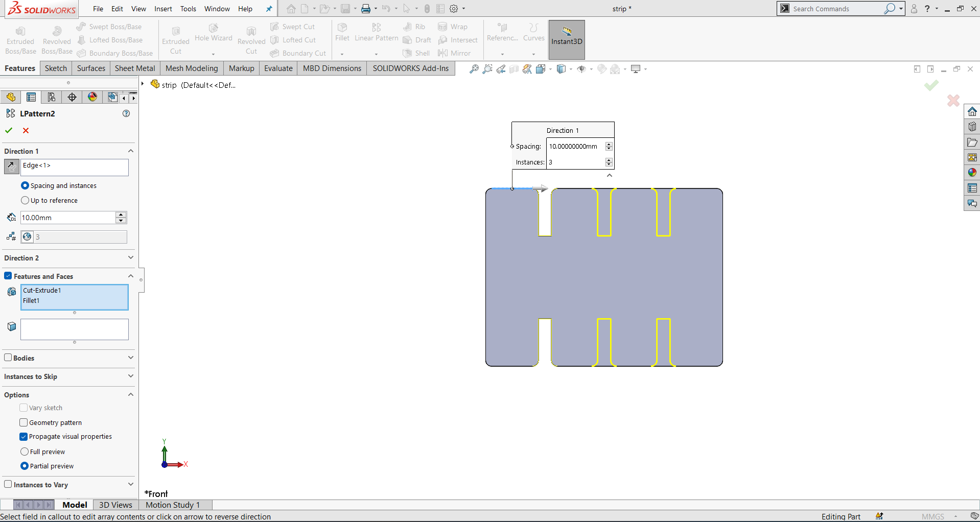Image resolution: width=980 pixels, height=522 pixels.
Task: Open the Options gear icon
Action: tap(453, 9)
